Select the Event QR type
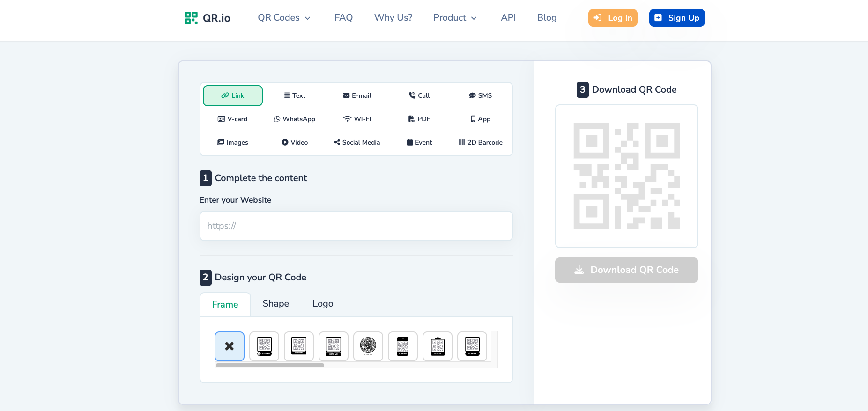The width and height of the screenshot is (868, 411). [x=419, y=142]
